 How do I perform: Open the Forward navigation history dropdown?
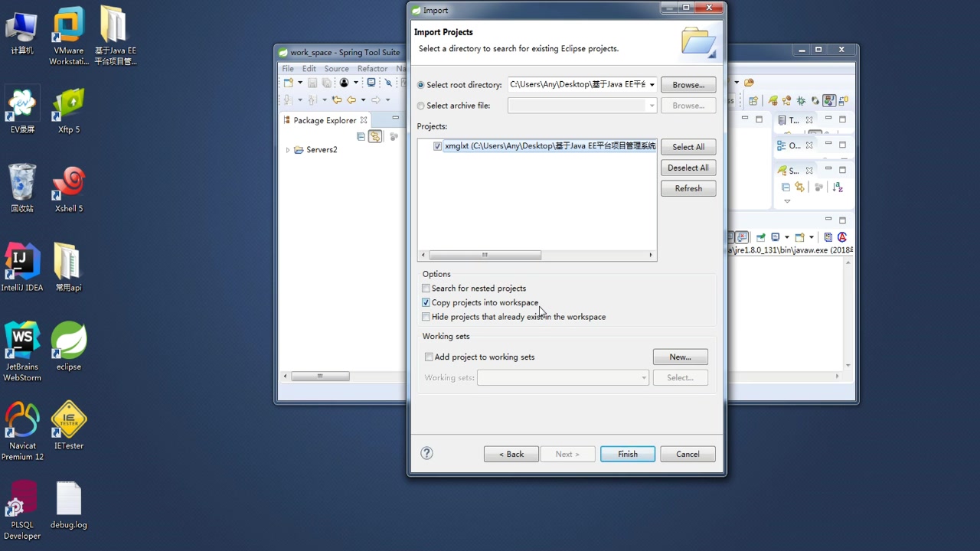click(388, 99)
